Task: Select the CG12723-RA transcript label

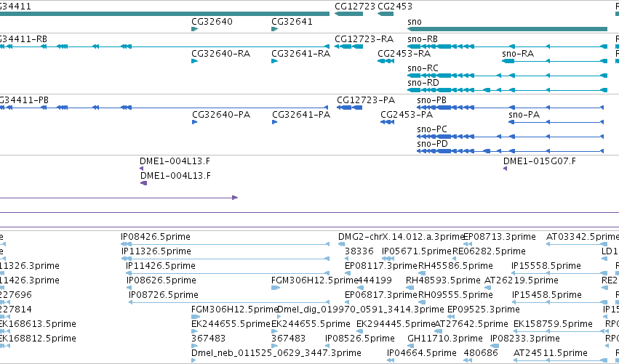Action: [x=364, y=39]
